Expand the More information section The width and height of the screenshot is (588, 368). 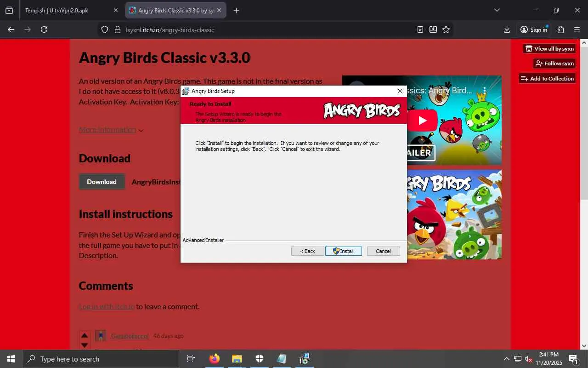pos(111,130)
